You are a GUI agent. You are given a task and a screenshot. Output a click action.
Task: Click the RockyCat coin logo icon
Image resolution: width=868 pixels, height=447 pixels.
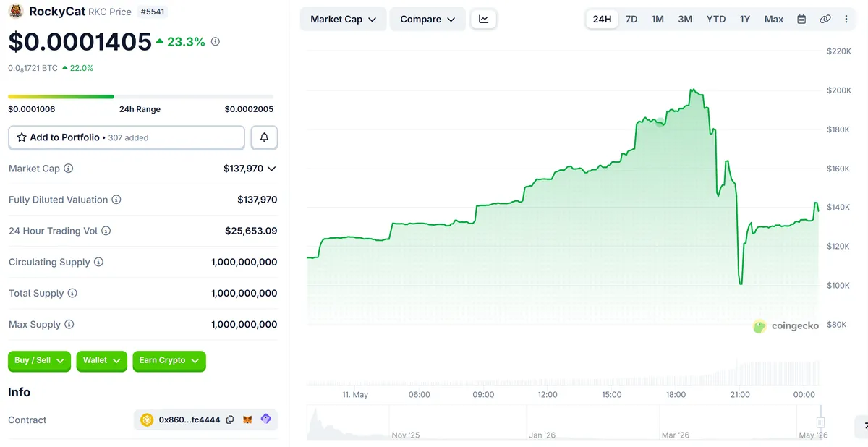pyautogui.click(x=16, y=11)
